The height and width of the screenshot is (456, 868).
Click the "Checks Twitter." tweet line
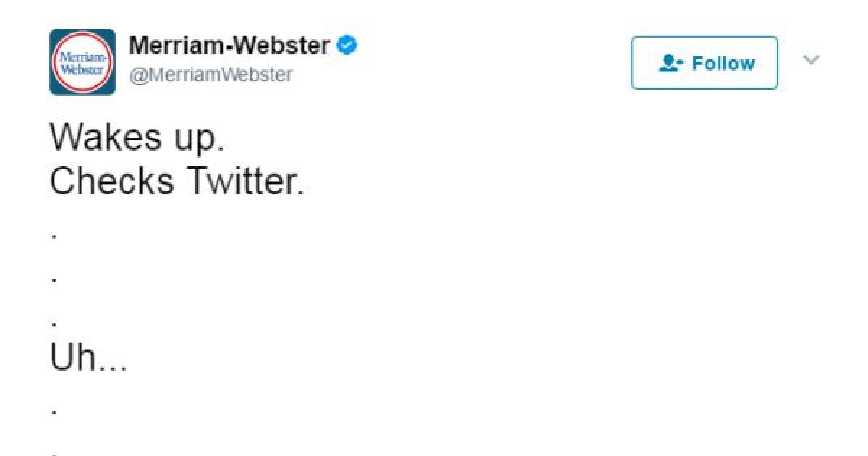176,180
